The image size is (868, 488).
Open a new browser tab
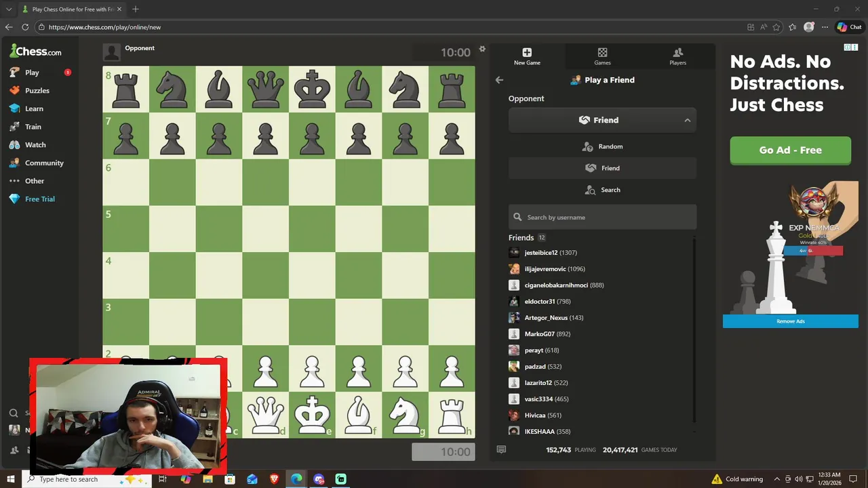tap(136, 9)
